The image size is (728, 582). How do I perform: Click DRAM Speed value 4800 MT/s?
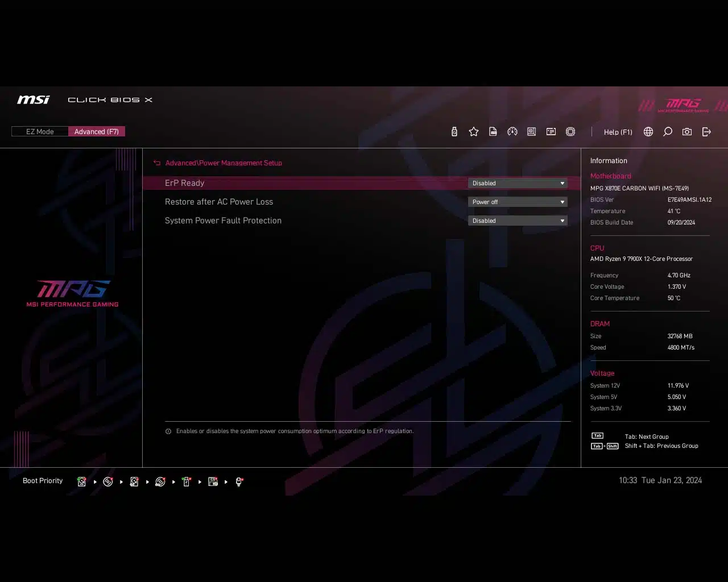681,348
